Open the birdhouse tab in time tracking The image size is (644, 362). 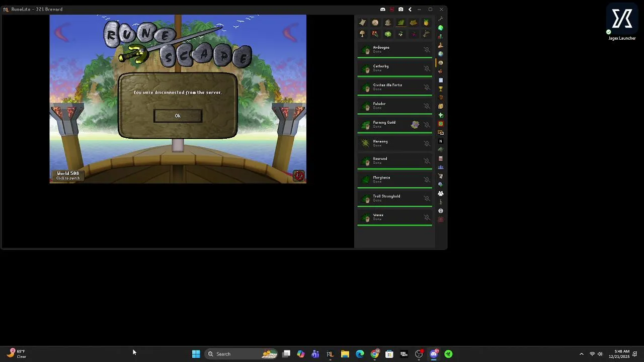click(x=388, y=22)
